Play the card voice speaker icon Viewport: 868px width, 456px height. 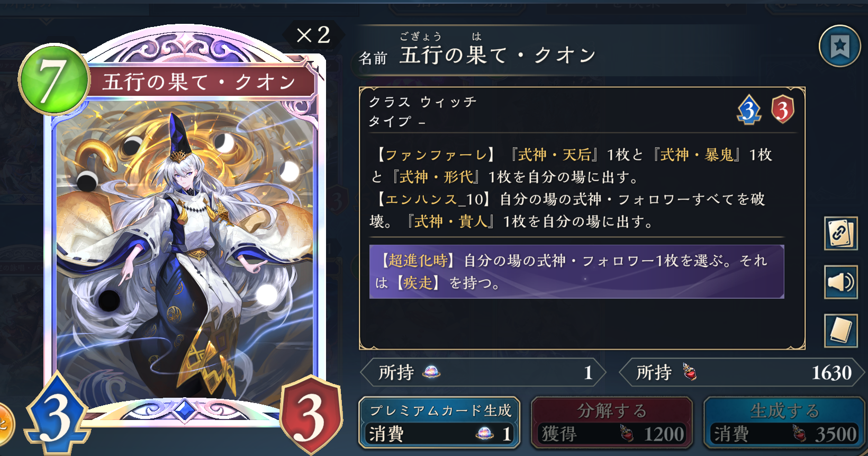point(840,282)
